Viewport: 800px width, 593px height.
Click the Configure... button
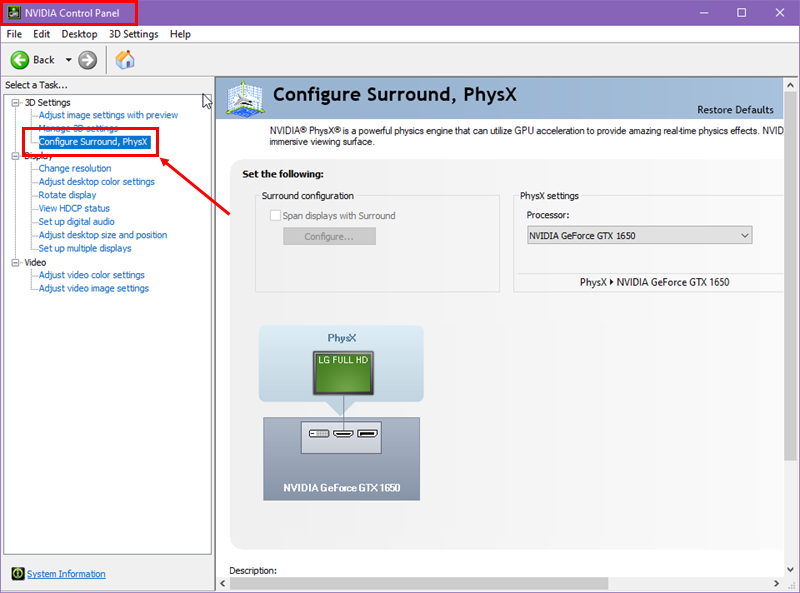pyautogui.click(x=329, y=236)
